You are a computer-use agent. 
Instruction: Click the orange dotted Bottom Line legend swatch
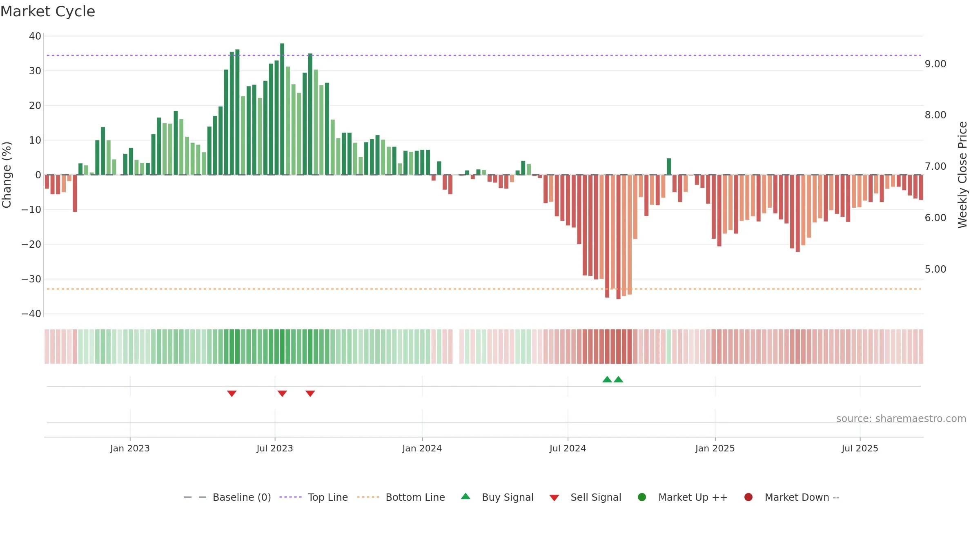click(x=368, y=497)
